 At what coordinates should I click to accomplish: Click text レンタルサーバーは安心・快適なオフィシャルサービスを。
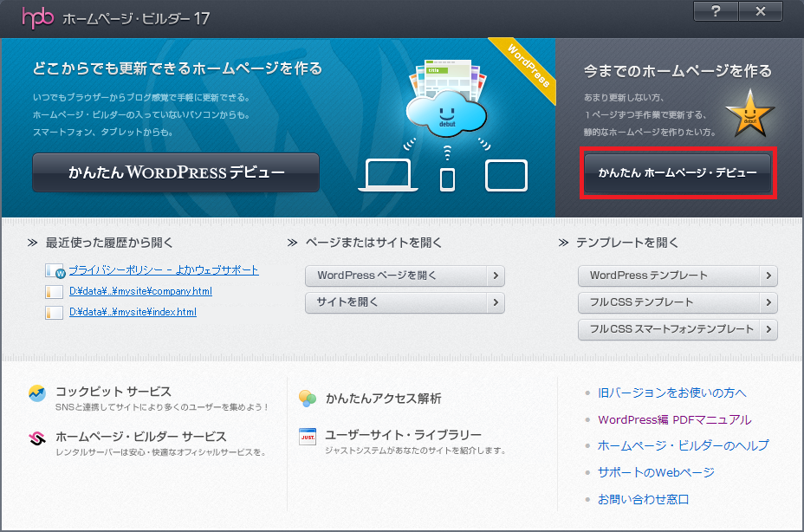click(161, 452)
